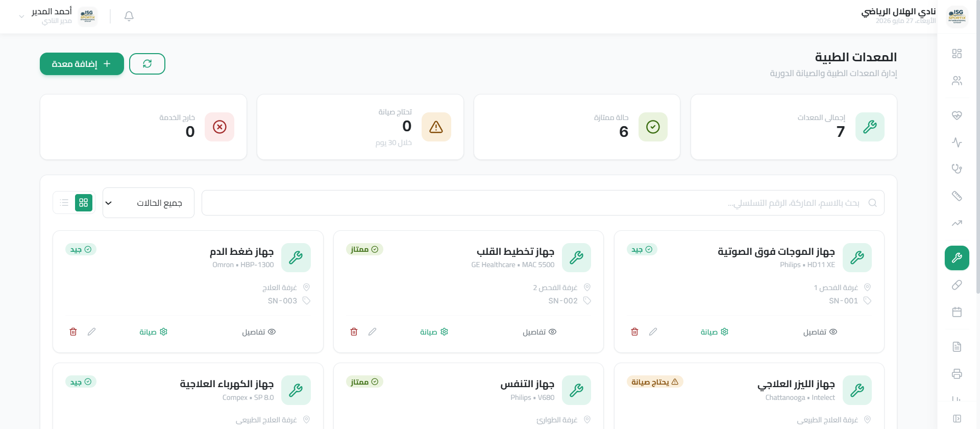Open the جميع الحالات status filter dropdown
Image resolution: width=980 pixels, height=429 pixels.
point(149,203)
